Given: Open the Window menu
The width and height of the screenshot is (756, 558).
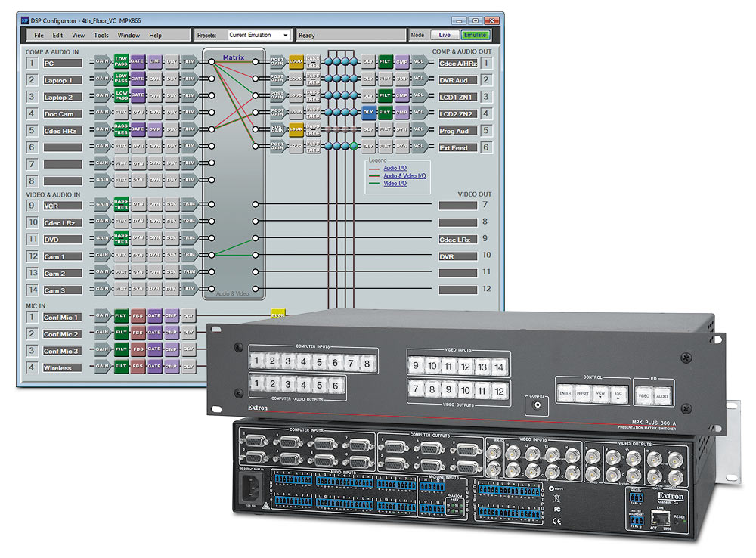Looking at the screenshot, I should click(129, 36).
